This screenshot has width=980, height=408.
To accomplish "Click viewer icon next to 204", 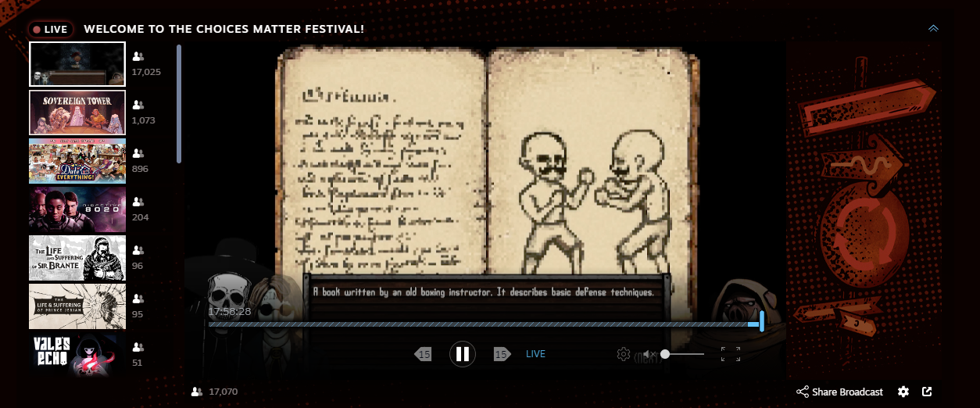I will coord(138,202).
